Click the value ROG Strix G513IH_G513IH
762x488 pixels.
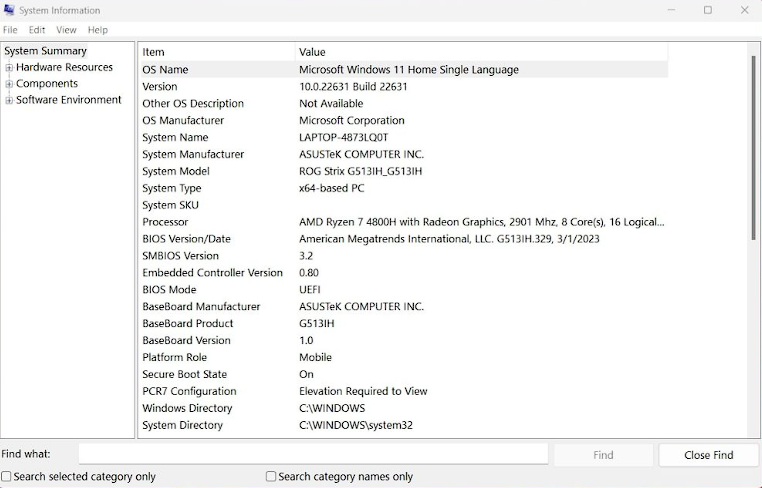(361, 172)
